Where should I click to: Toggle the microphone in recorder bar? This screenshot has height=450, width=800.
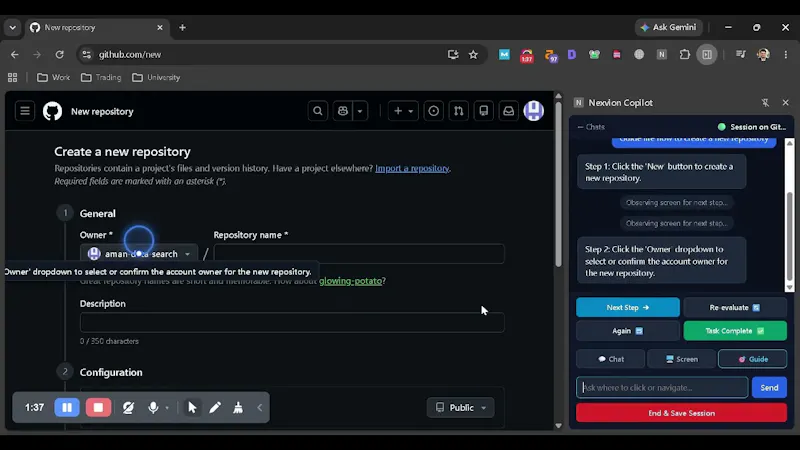tap(153, 408)
